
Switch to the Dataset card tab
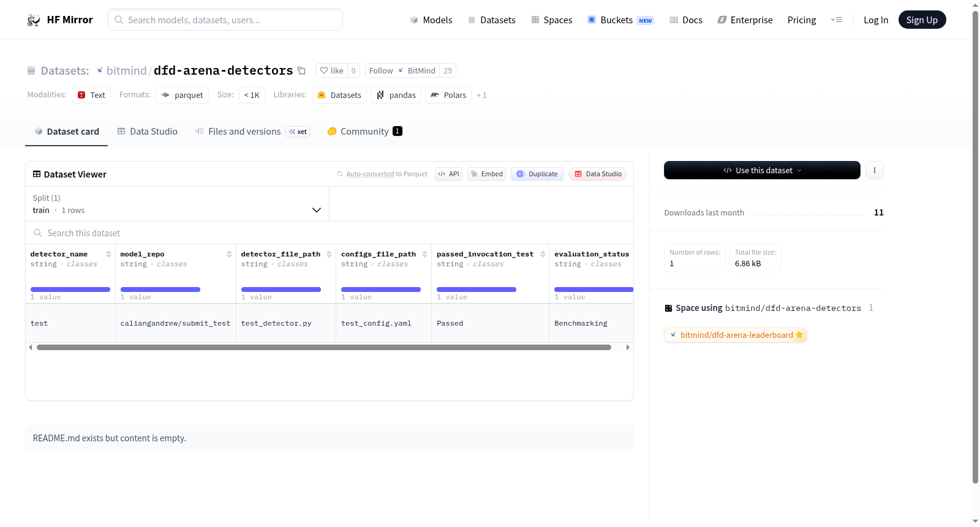click(x=67, y=132)
